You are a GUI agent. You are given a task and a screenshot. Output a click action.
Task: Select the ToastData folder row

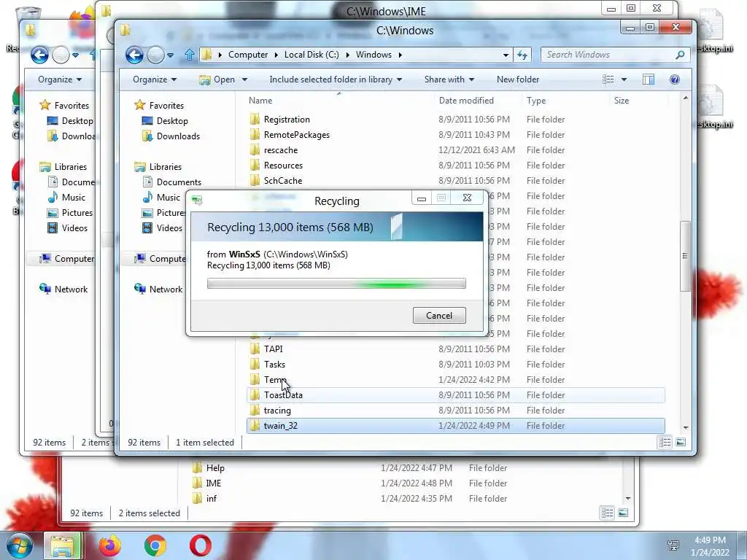(456, 395)
